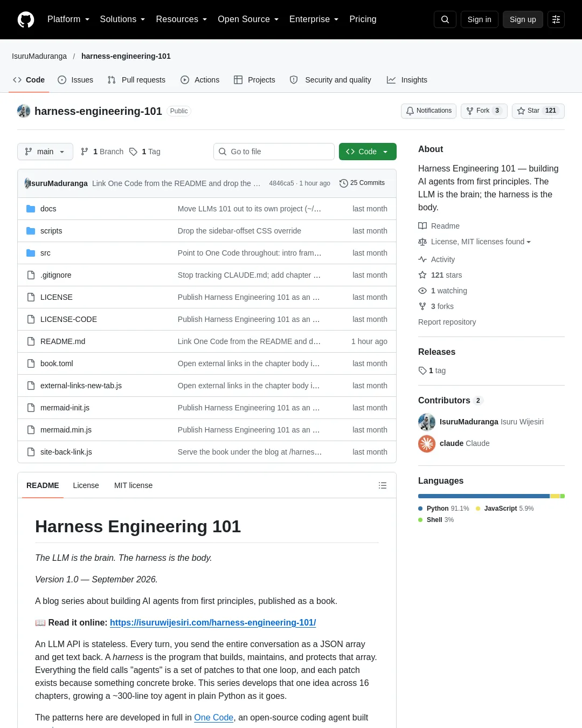582x728 pixels.
Task: Switch to the Projects tab
Action: click(254, 80)
